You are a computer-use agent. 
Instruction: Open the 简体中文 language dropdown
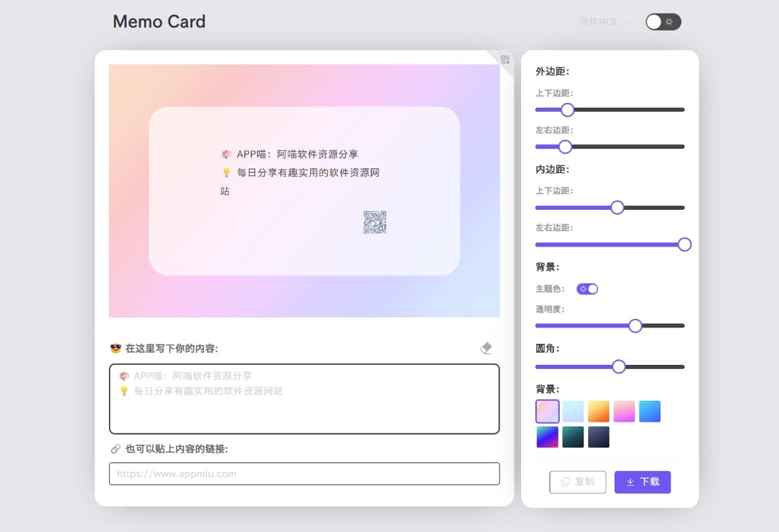[604, 22]
